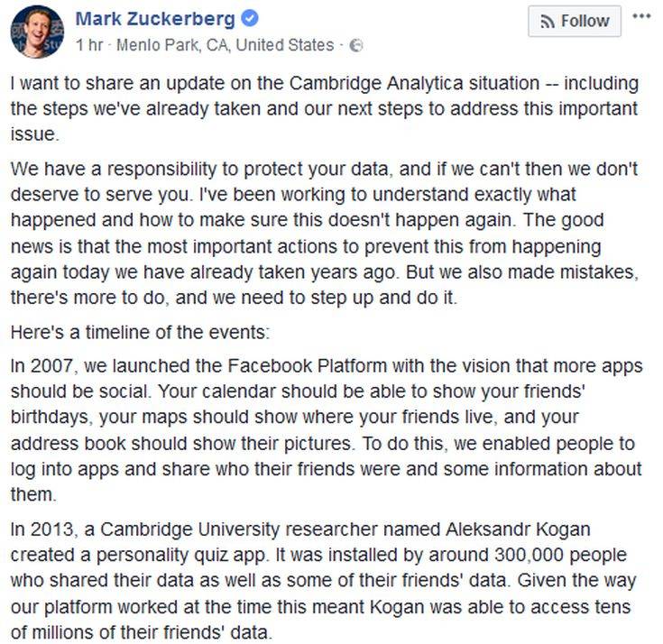This screenshot has height=644, width=663.
Task: Open the Mark Zuckerberg profile name link
Action: point(155,18)
